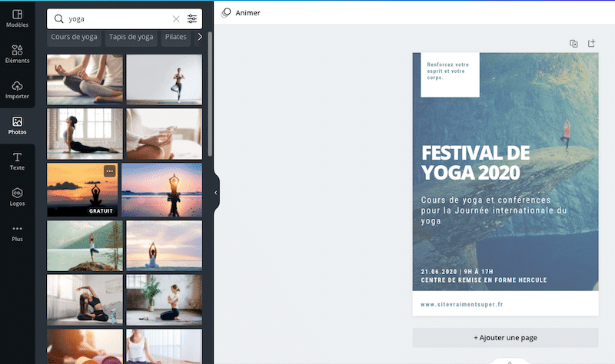Select tree pose by mountain lake photo
Screen dimensions: 615x364
pos(85,246)
